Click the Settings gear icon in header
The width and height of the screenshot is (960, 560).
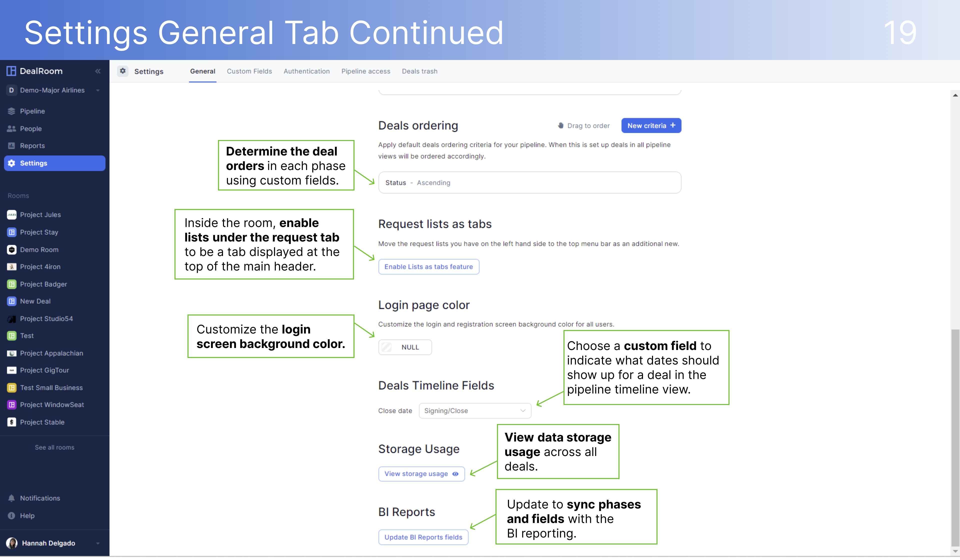[123, 71]
